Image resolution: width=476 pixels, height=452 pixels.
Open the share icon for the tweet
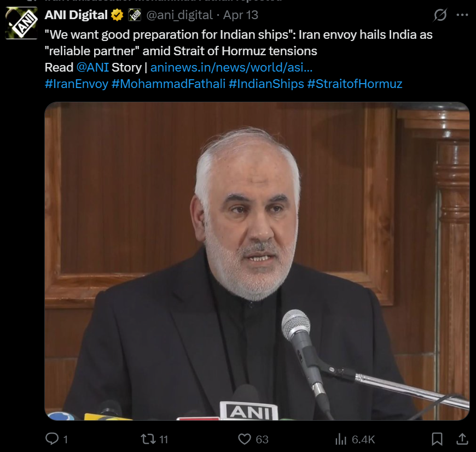point(462,439)
